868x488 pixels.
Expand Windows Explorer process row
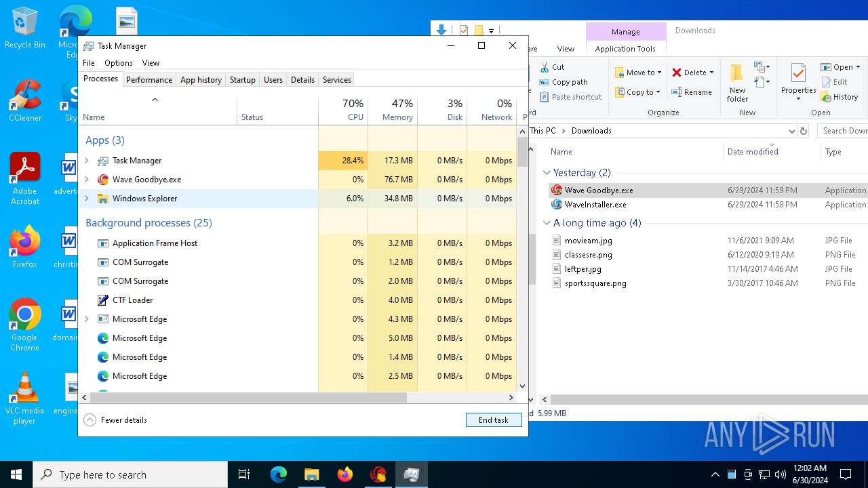tap(87, 199)
